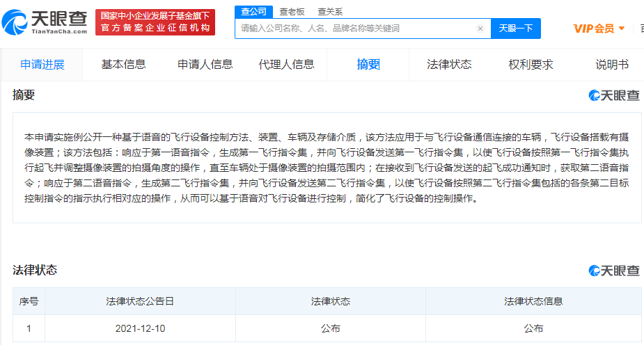Screen dimensions: 644x345
Task: Select the 摘要 tab
Action: (x=368, y=65)
